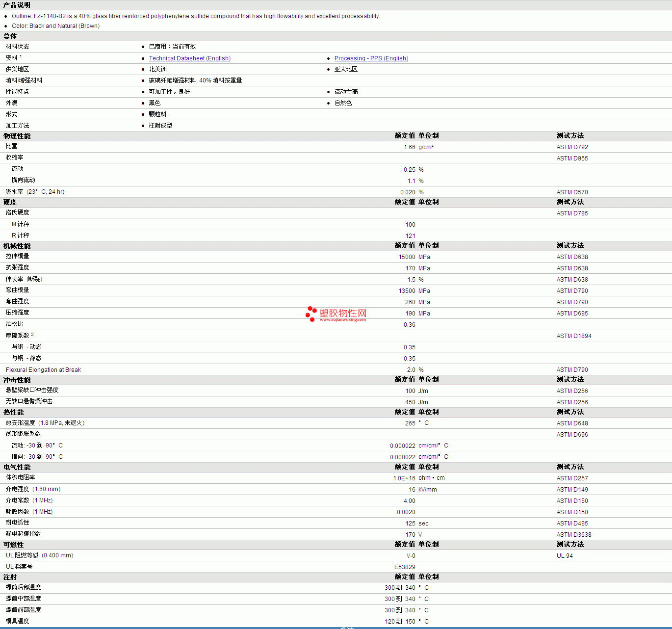Click the 螺筒后部温度 row label
672x629 pixels.
[23, 587]
